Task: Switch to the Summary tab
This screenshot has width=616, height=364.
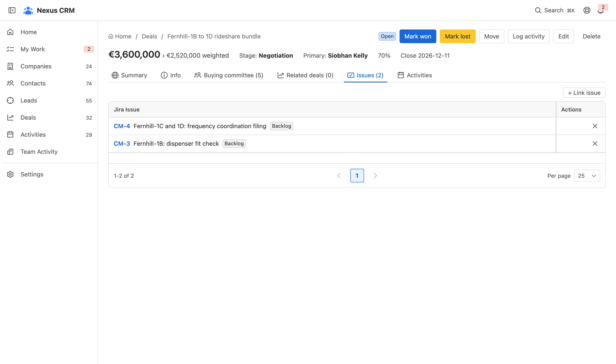Action: 129,75
